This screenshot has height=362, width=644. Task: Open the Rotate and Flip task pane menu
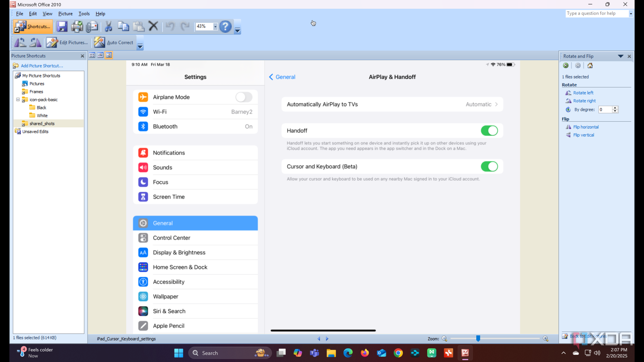click(x=621, y=56)
